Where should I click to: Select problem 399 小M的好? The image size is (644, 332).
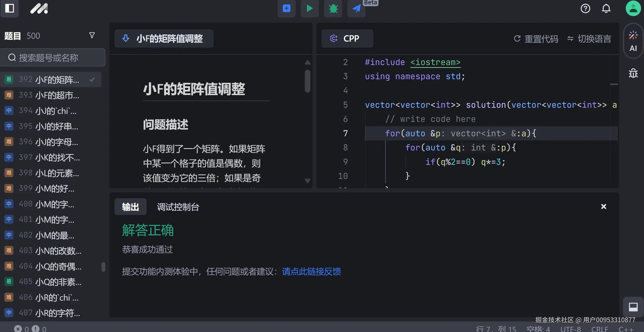tap(51, 189)
